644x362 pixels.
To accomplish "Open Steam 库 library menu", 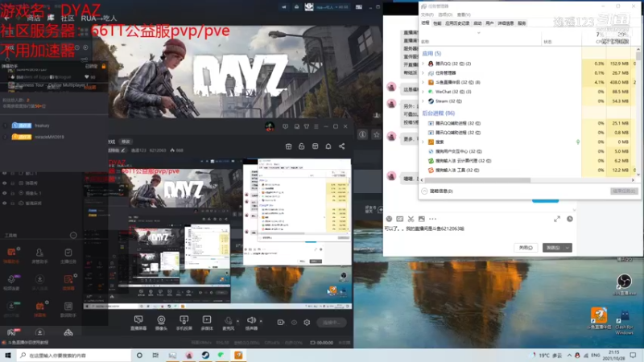I will (x=51, y=18).
